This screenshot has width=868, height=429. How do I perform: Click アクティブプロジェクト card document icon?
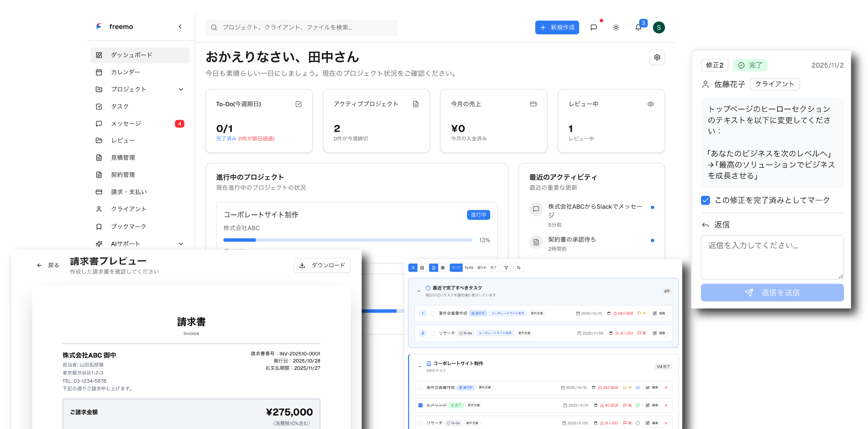click(416, 104)
